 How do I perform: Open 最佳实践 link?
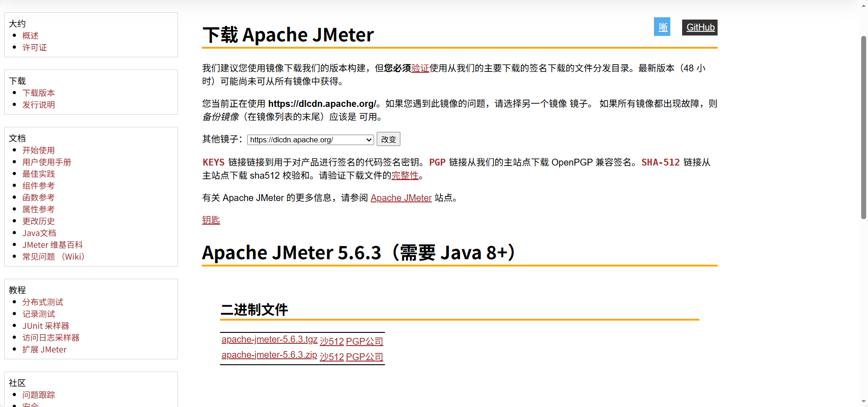(39, 174)
